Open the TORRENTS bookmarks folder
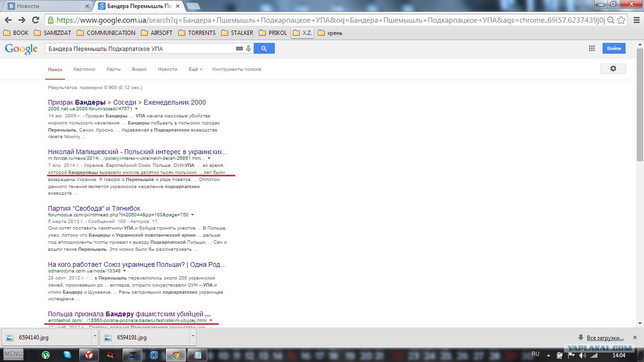The width and height of the screenshot is (644, 362). pyautogui.click(x=197, y=33)
